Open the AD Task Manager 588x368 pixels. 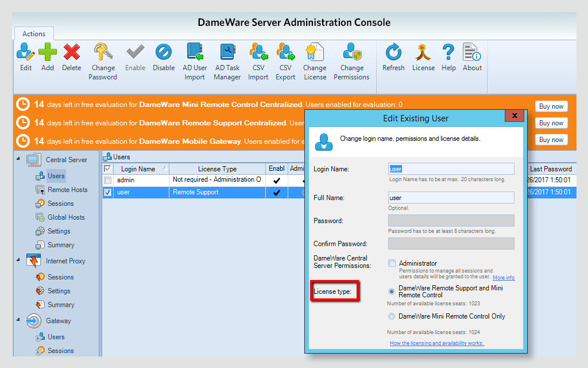[227, 53]
